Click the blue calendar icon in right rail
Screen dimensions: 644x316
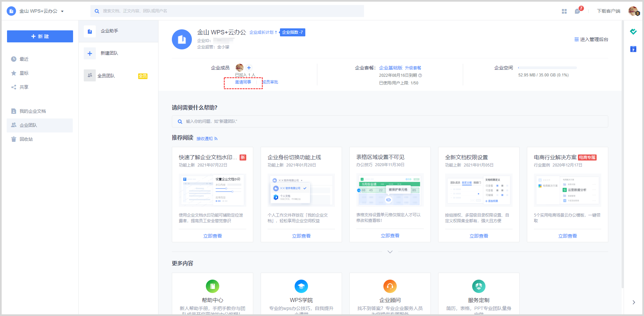pos(633,49)
